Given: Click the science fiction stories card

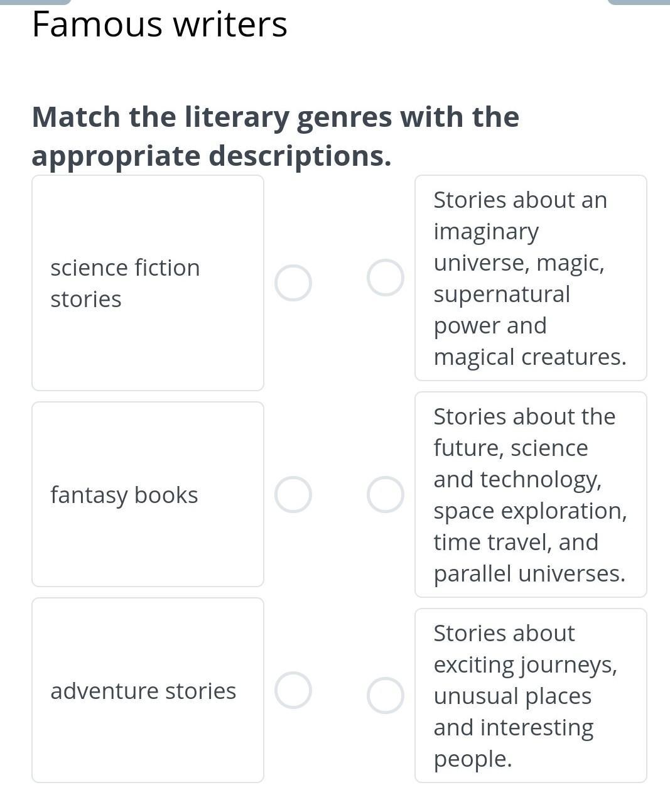Looking at the screenshot, I should [x=148, y=283].
